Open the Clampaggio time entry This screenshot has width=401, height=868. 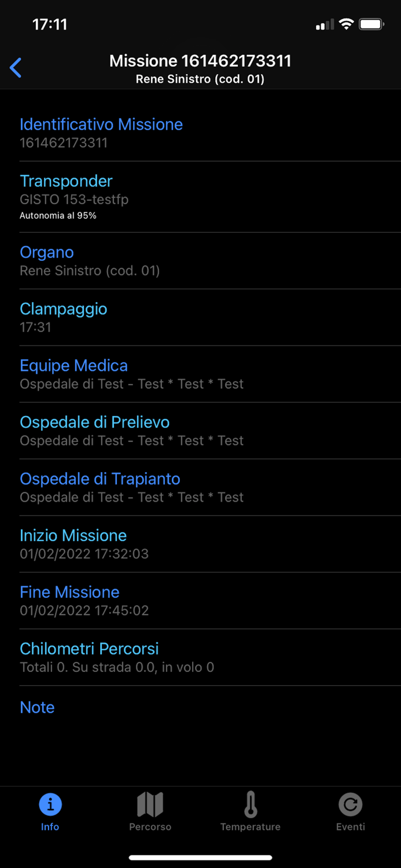pyautogui.click(x=63, y=317)
